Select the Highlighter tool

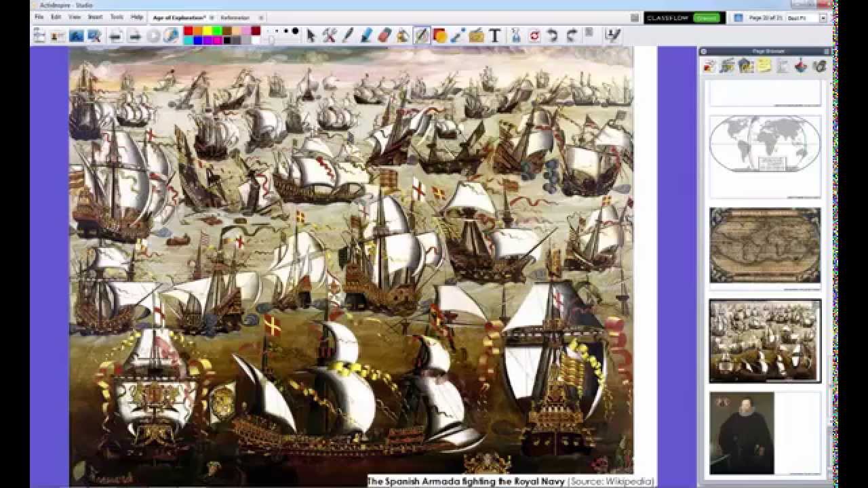366,35
